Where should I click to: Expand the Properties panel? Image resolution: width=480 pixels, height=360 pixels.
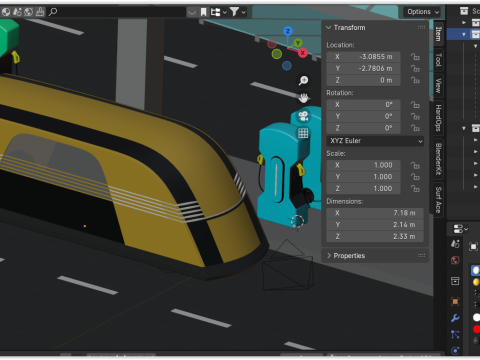(329, 256)
